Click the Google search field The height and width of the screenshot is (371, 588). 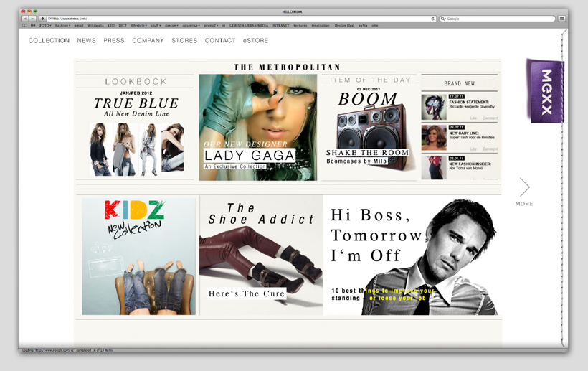[x=497, y=19]
